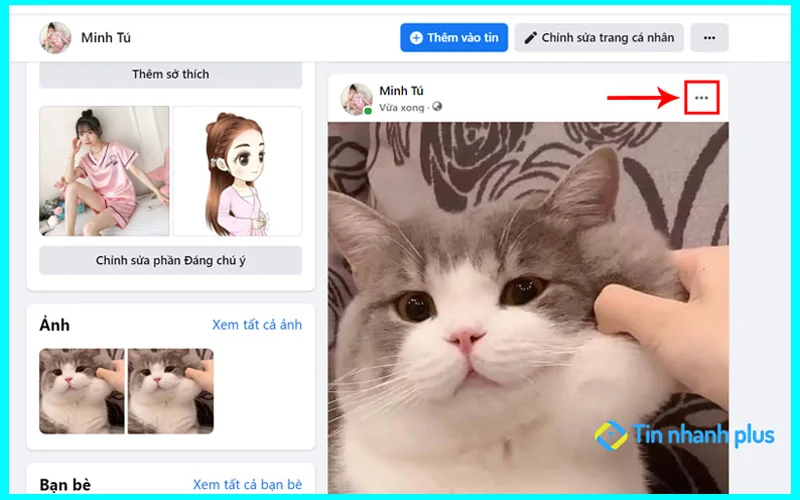The image size is (800, 500).
Task: Click the Ảnh section heading
Action: pyautogui.click(x=55, y=325)
